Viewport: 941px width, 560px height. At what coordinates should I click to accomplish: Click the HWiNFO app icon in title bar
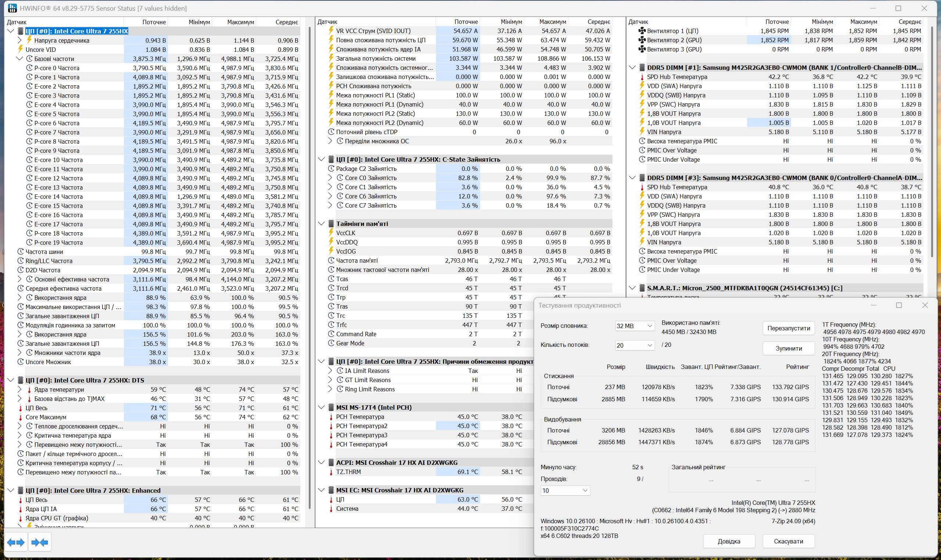click(x=12, y=8)
